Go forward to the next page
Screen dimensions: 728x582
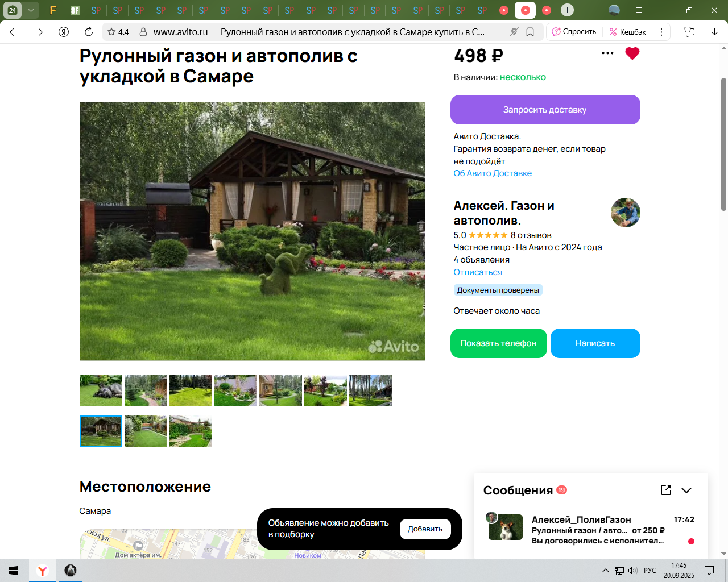[39, 32]
